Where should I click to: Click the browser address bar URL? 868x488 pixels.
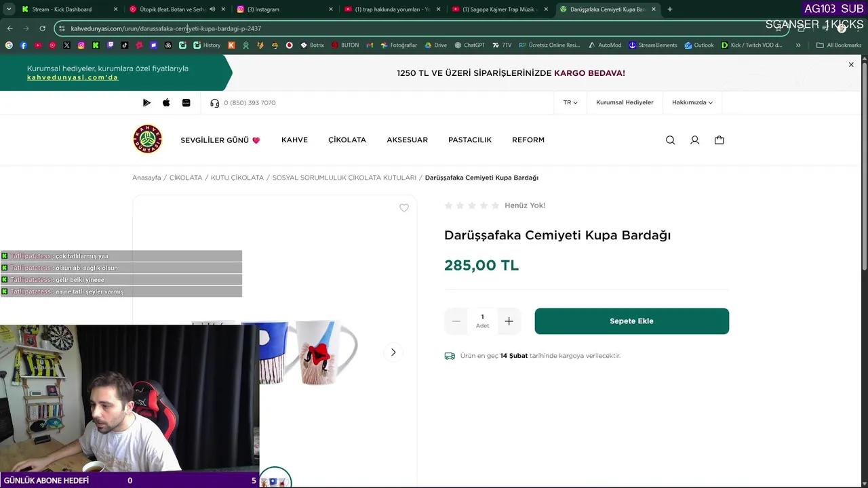[165, 28]
